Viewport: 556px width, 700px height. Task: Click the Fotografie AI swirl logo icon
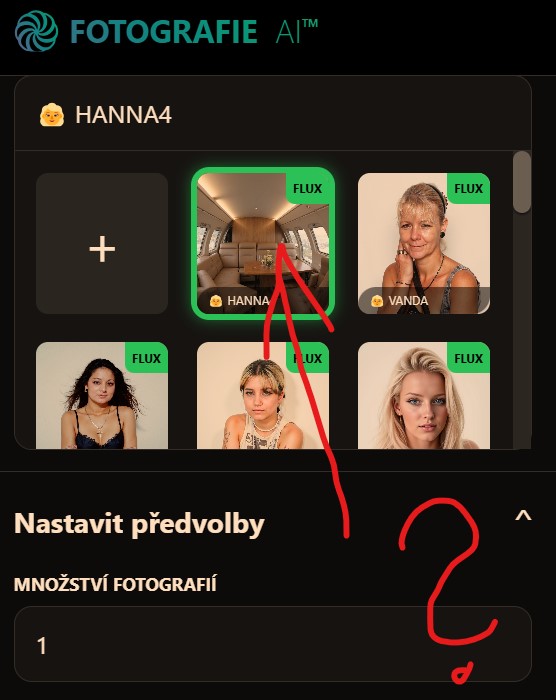36,31
